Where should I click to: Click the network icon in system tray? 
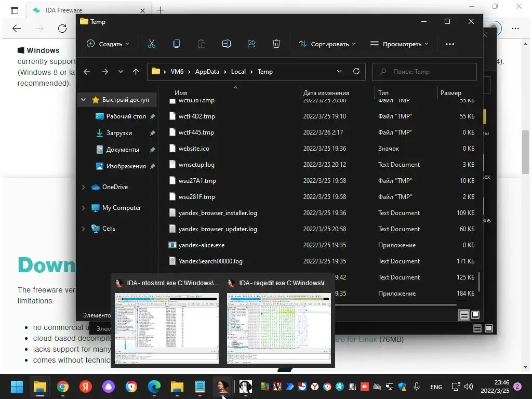click(456, 387)
